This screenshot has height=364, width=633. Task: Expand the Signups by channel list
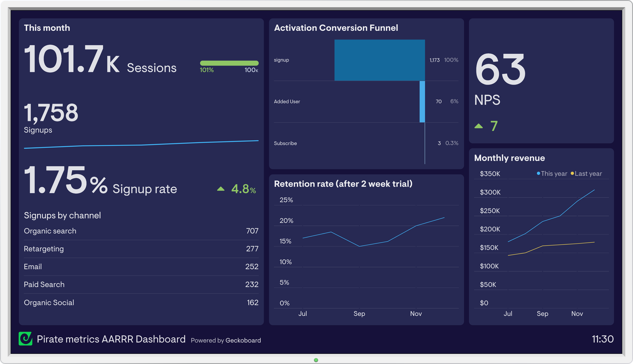click(x=63, y=215)
